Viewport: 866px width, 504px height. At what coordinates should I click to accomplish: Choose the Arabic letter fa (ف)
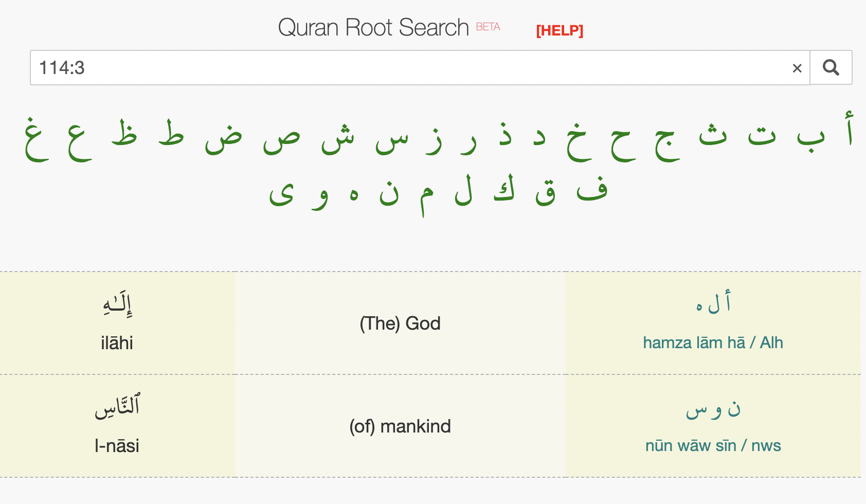[592, 189]
